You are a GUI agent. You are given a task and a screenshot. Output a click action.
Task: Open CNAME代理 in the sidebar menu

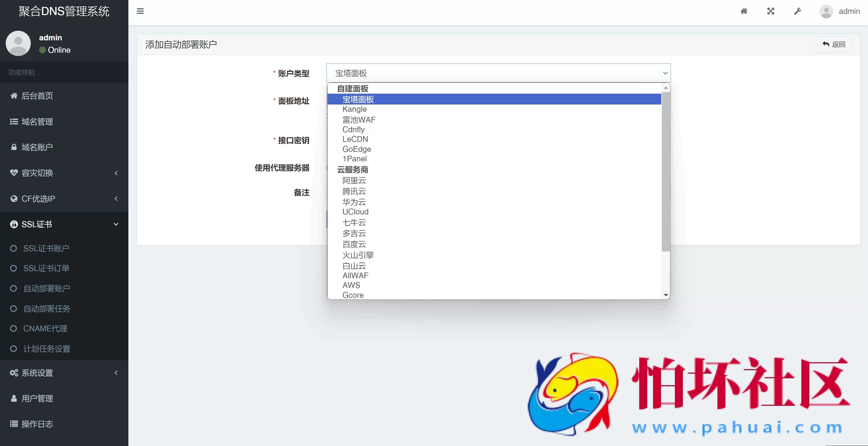coord(46,329)
